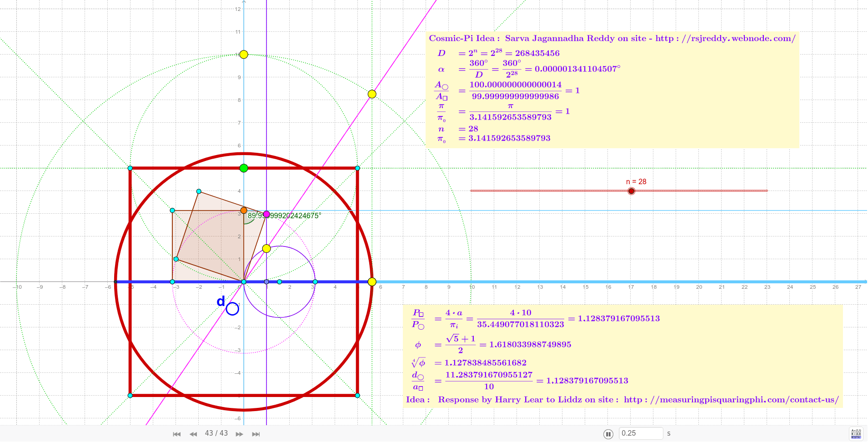Select the red square's top-right cyan corner
The width and height of the screenshot is (868, 442).
[357, 168]
